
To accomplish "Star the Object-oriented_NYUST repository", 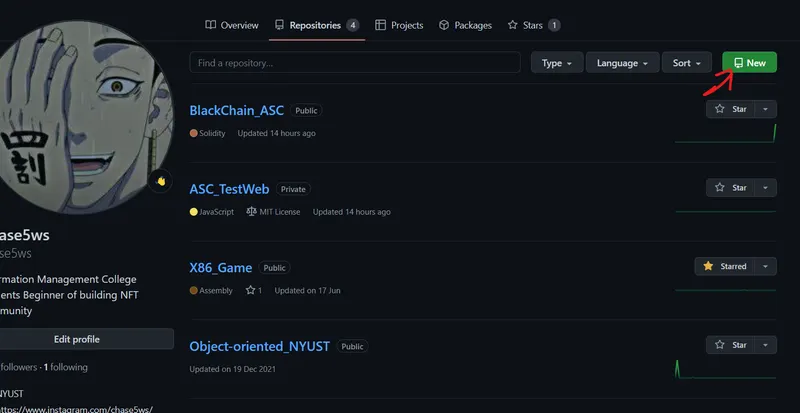I will [x=730, y=345].
